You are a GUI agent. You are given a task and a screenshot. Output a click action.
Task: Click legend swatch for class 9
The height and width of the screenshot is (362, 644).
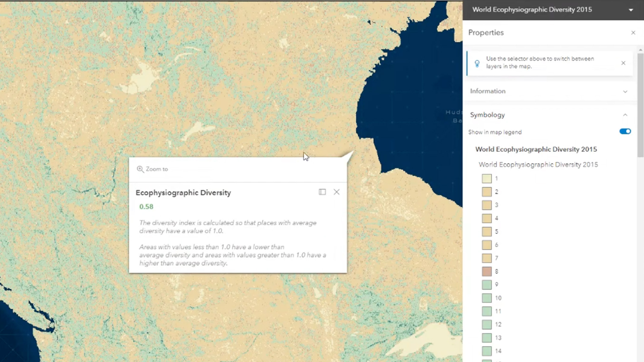(x=486, y=284)
